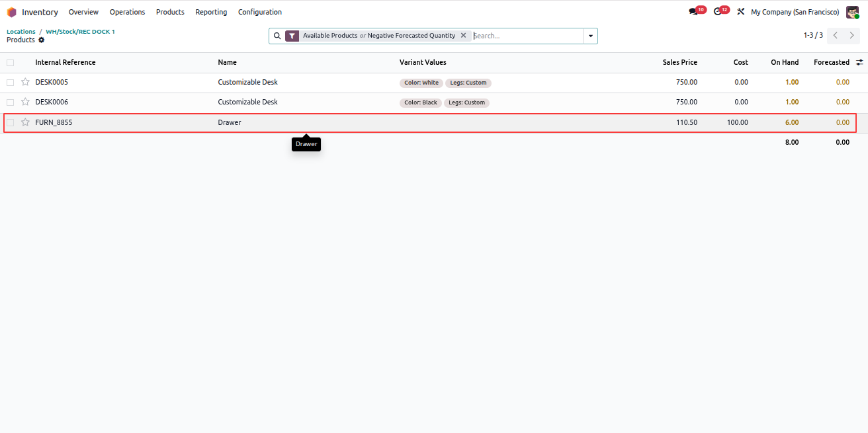The image size is (868, 433).
Task: Sort by On Hand column
Action: pos(785,62)
